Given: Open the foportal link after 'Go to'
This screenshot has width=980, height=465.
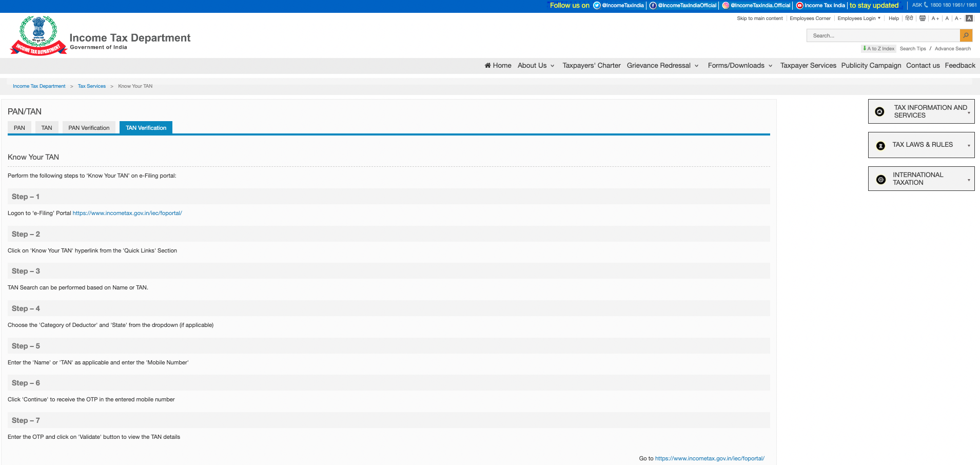Looking at the screenshot, I should (710, 458).
